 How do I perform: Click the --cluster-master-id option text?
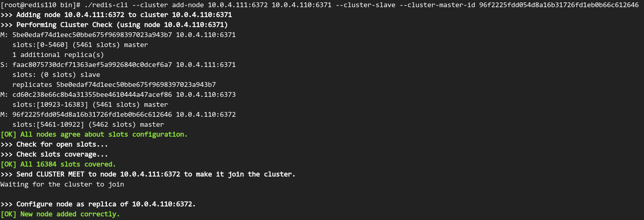(x=437, y=5)
